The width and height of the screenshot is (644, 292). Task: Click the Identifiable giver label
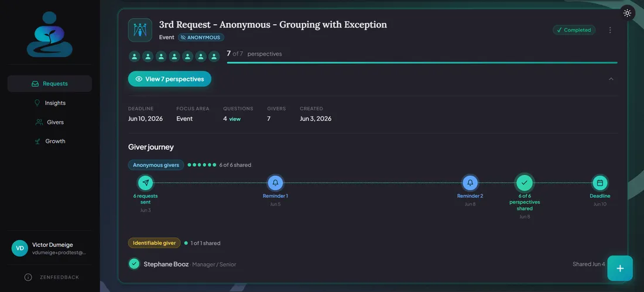click(155, 243)
